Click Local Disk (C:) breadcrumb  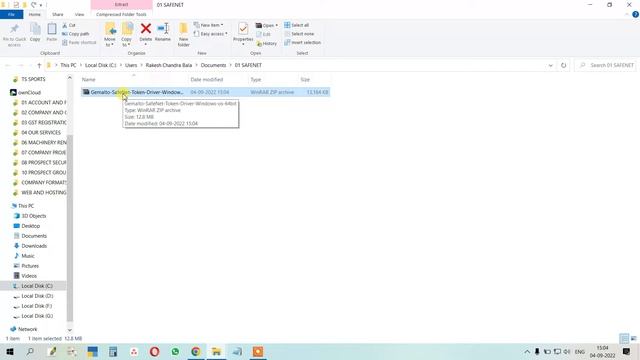100,65
